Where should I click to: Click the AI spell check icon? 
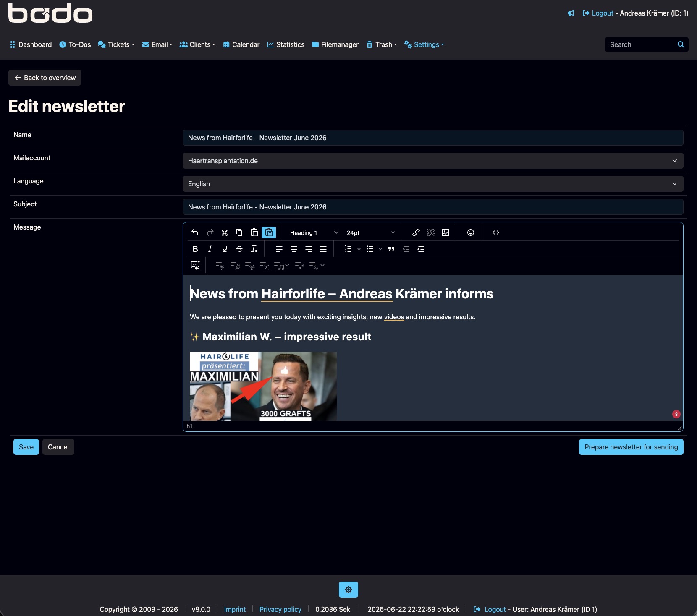point(220,265)
